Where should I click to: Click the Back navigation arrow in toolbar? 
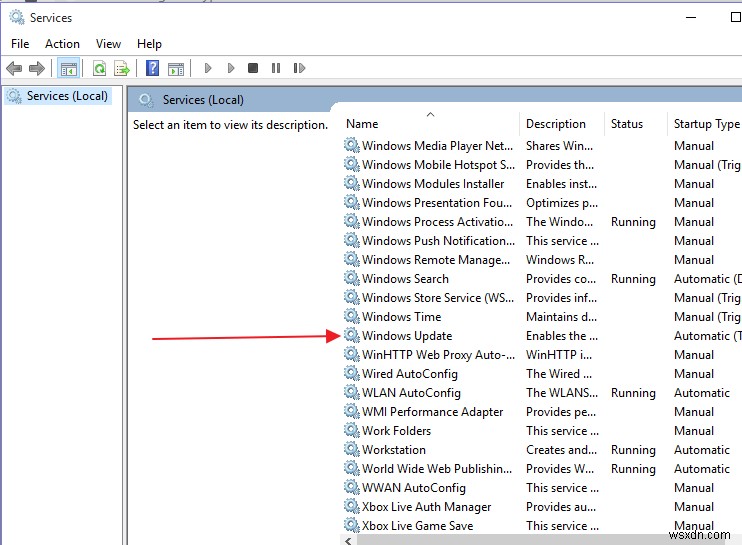click(x=14, y=69)
